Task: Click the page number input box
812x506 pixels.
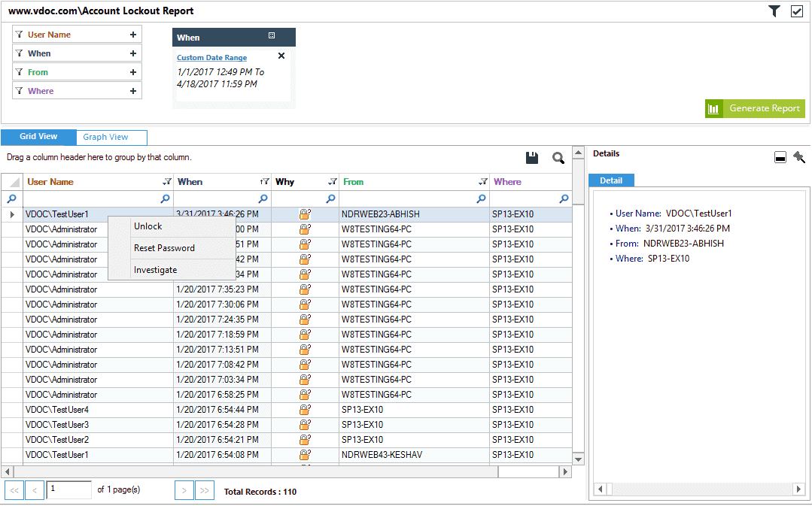Action: pyautogui.click(x=69, y=489)
